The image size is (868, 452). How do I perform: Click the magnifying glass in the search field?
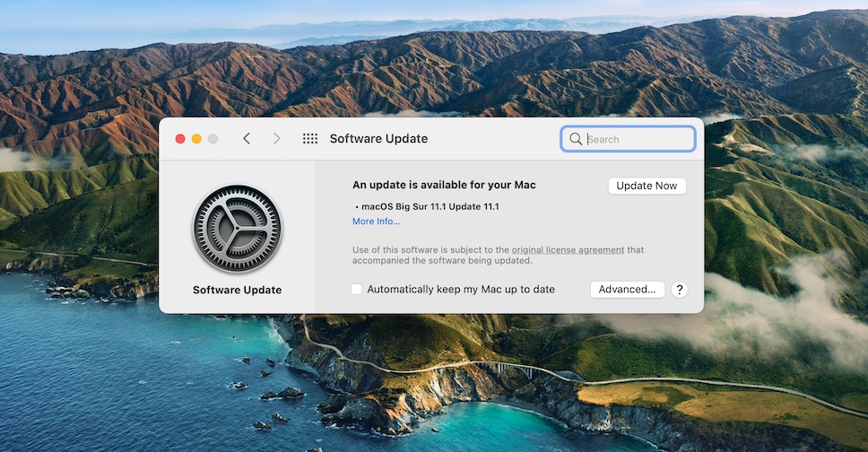pyautogui.click(x=576, y=139)
